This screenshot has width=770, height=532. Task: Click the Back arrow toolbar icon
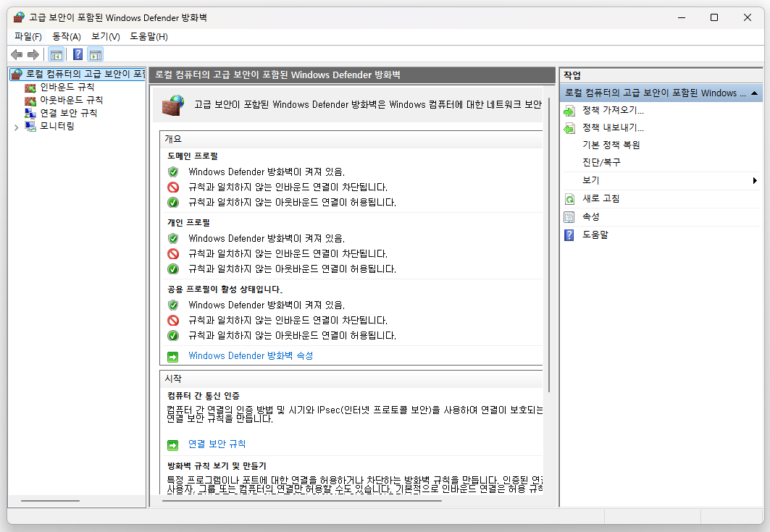pyautogui.click(x=17, y=54)
